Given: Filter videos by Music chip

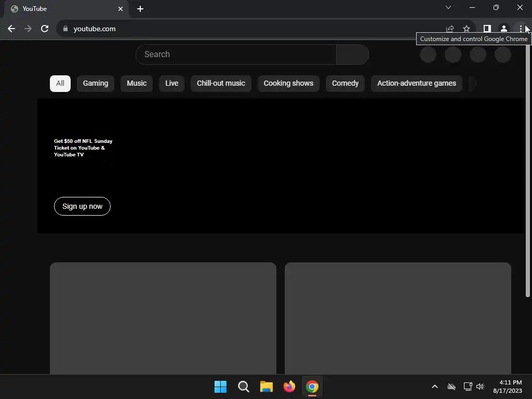Looking at the screenshot, I should coord(137,84).
